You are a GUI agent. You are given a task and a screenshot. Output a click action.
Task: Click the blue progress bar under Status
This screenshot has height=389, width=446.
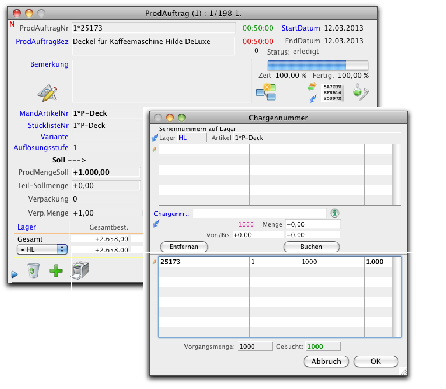click(318, 65)
